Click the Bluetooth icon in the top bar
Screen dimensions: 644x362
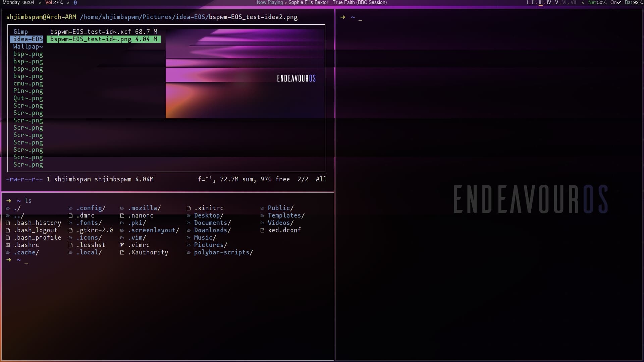click(x=75, y=3)
